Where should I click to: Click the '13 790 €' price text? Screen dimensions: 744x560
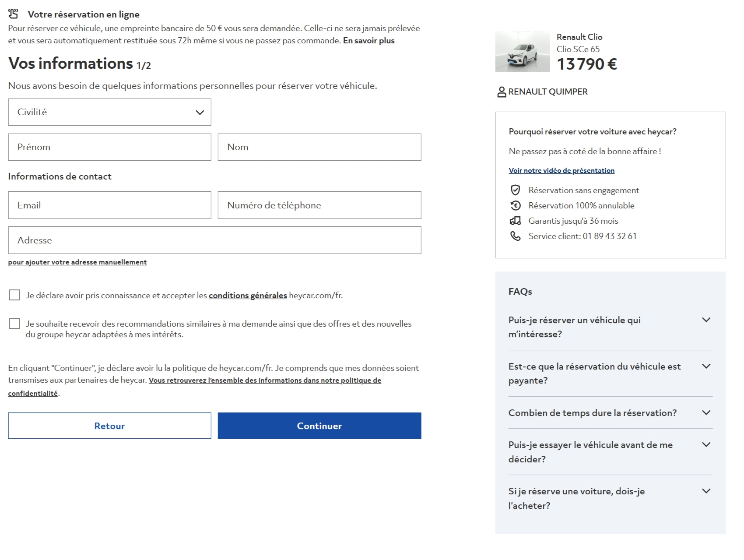(x=587, y=64)
